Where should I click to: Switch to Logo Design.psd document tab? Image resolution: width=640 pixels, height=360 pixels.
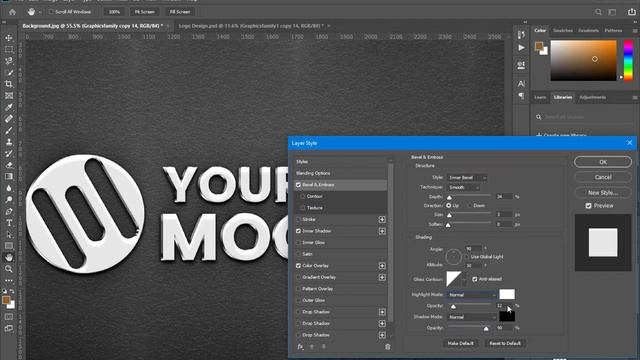(x=251, y=26)
